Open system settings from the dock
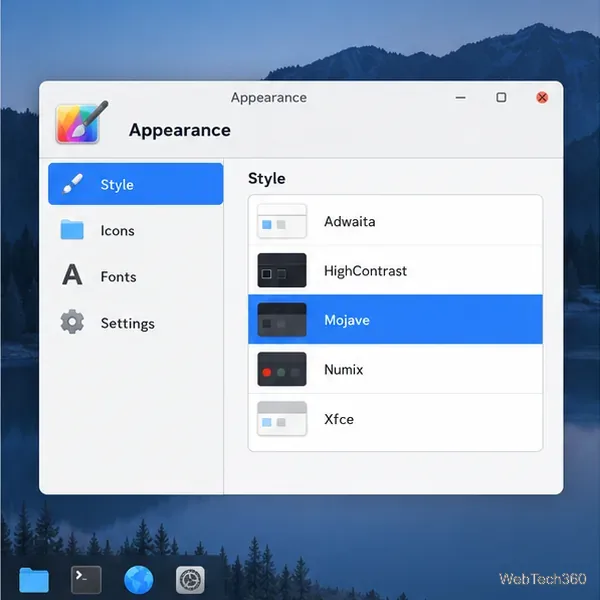This screenshot has height=600, width=600. 190,580
